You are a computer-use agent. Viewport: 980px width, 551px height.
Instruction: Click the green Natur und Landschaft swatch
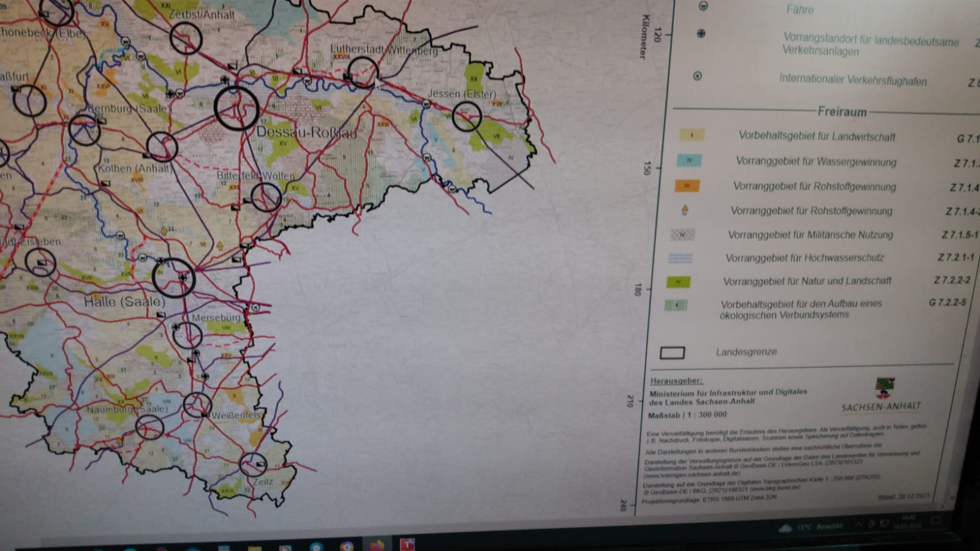coord(678,282)
